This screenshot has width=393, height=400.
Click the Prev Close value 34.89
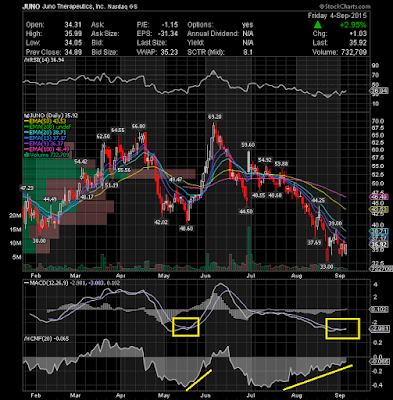click(73, 52)
